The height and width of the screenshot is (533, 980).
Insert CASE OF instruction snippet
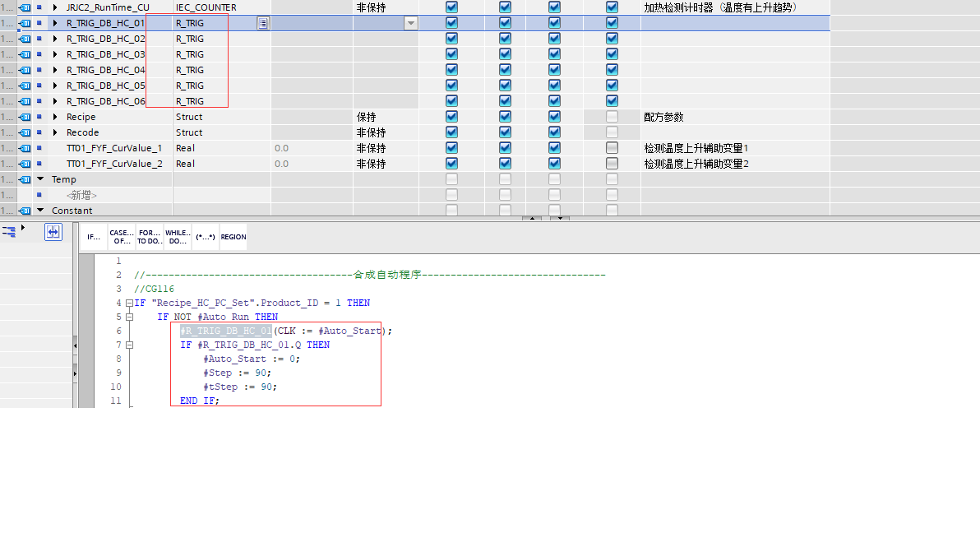pos(122,237)
